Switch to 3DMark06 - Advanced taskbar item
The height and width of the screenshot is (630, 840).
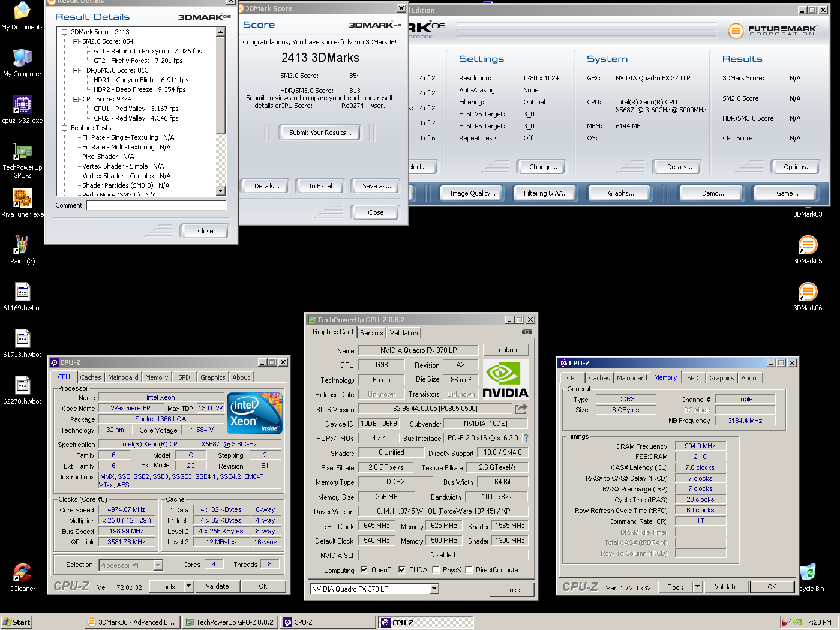tap(131, 622)
